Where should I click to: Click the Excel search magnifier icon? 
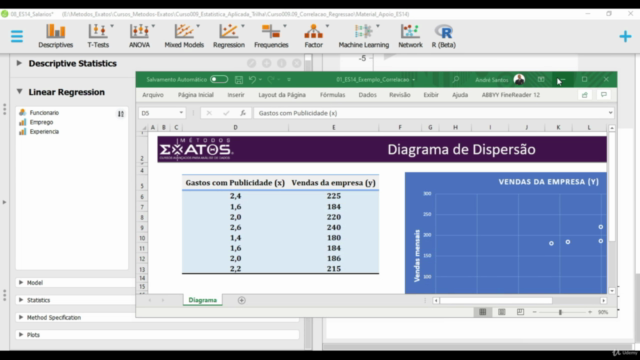tap(456, 80)
